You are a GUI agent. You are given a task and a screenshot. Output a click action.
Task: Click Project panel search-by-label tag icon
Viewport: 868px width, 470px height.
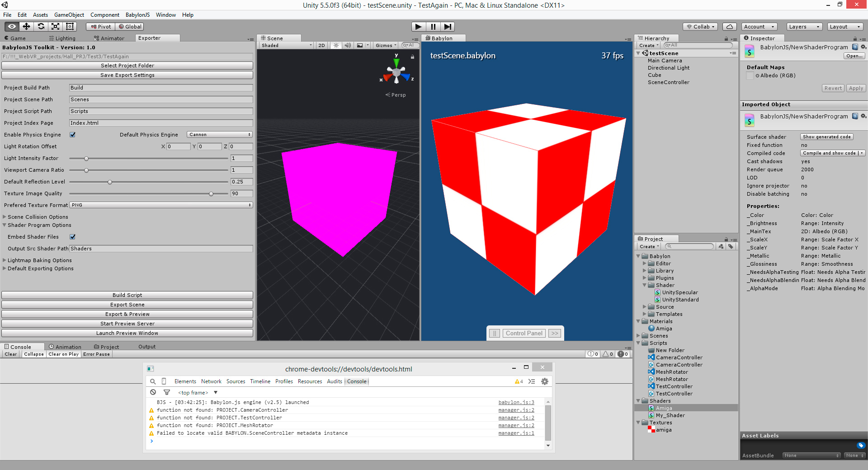[730, 246]
